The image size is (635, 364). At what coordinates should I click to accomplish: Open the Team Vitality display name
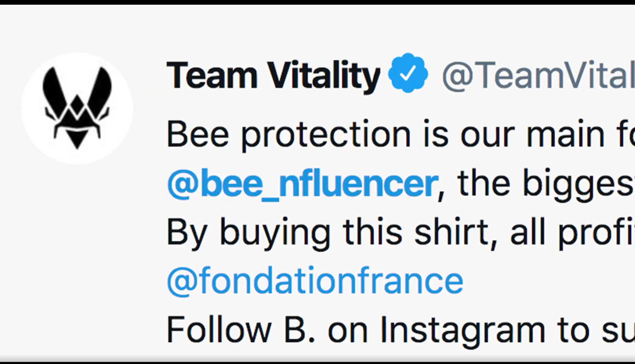[273, 75]
